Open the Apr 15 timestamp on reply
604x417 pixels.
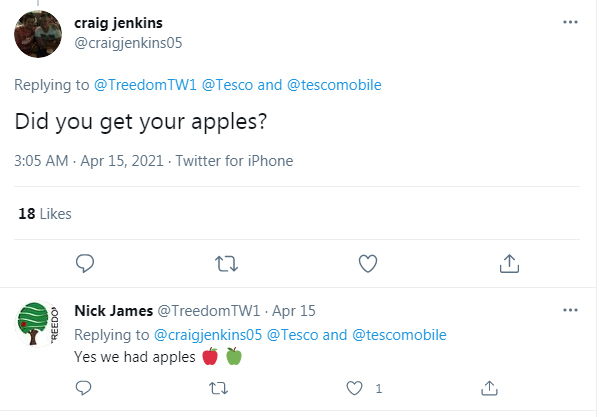point(294,312)
